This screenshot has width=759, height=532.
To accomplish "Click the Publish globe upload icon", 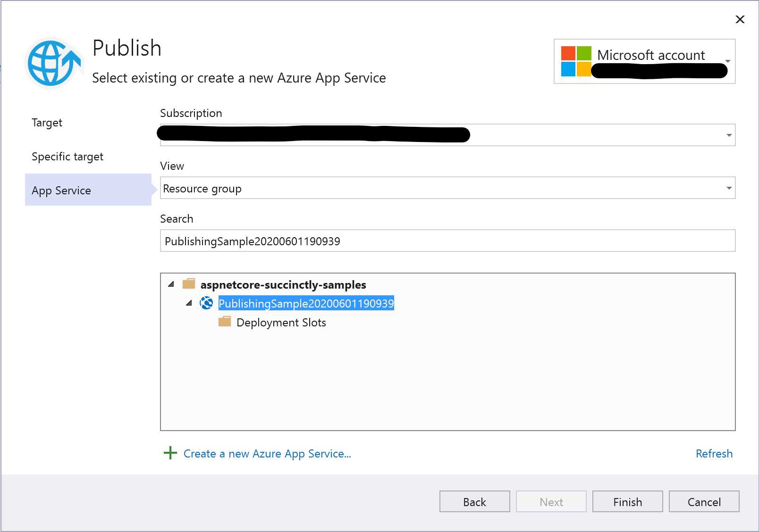I will (x=54, y=63).
